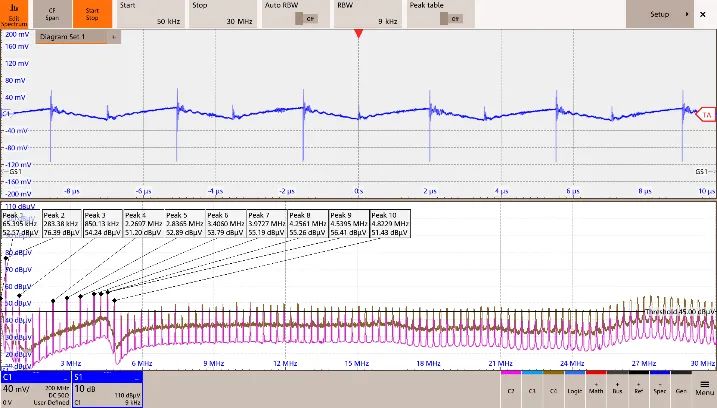This screenshot has height=408, width=717.
Task: Select Peak 10 label 4.8229 MHz
Action: (390, 224)
